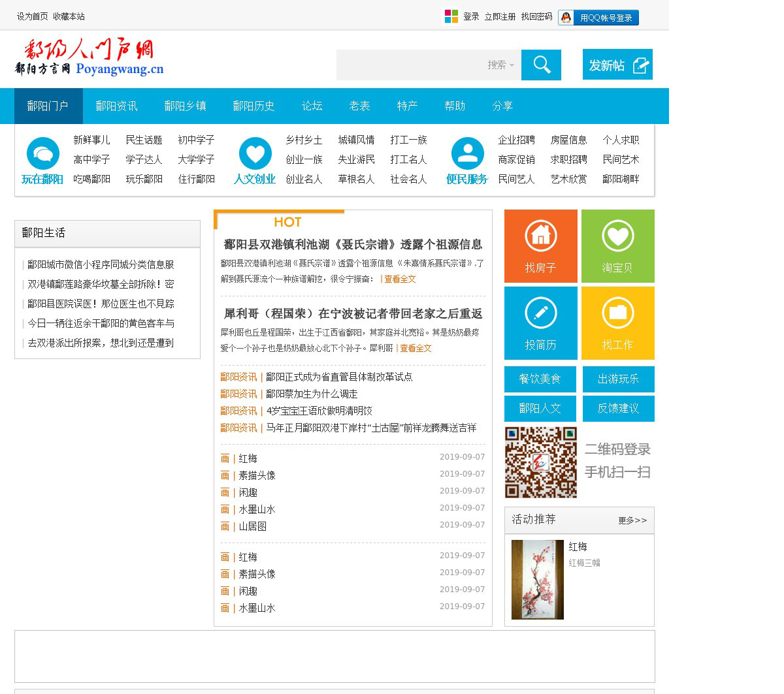Click the 餐饮美食 button
The height and width of the screenshot is (694, 784).
coord(540,379)
